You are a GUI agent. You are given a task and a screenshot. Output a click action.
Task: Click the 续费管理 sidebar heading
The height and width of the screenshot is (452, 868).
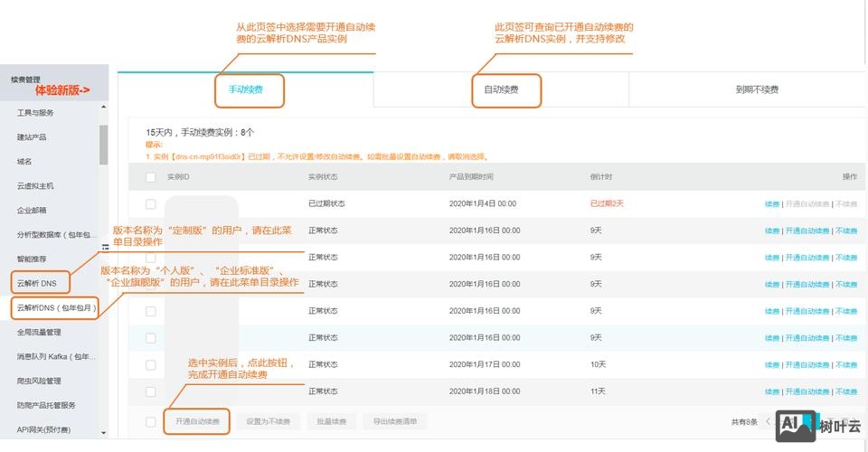(25, 80)
